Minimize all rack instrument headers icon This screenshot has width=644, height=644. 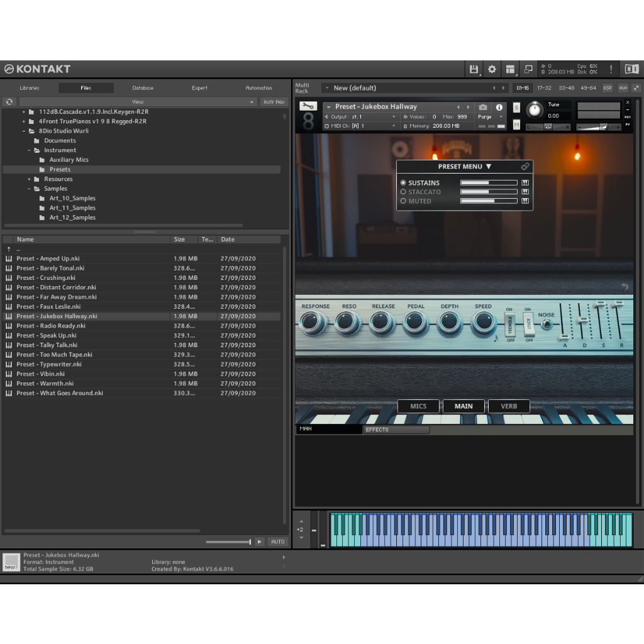pyautogui.click(x=636, y=88)
